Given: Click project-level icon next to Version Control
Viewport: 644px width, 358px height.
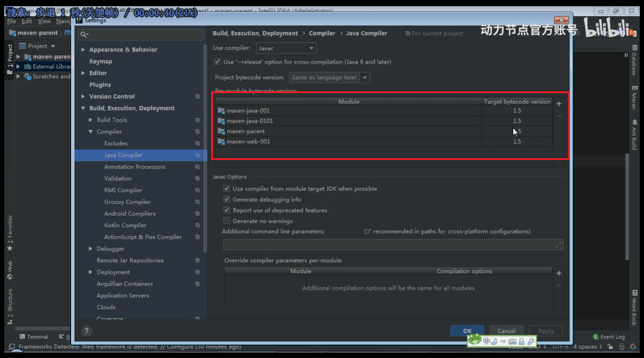Looking at the screenshot, I should pos(198,96).
